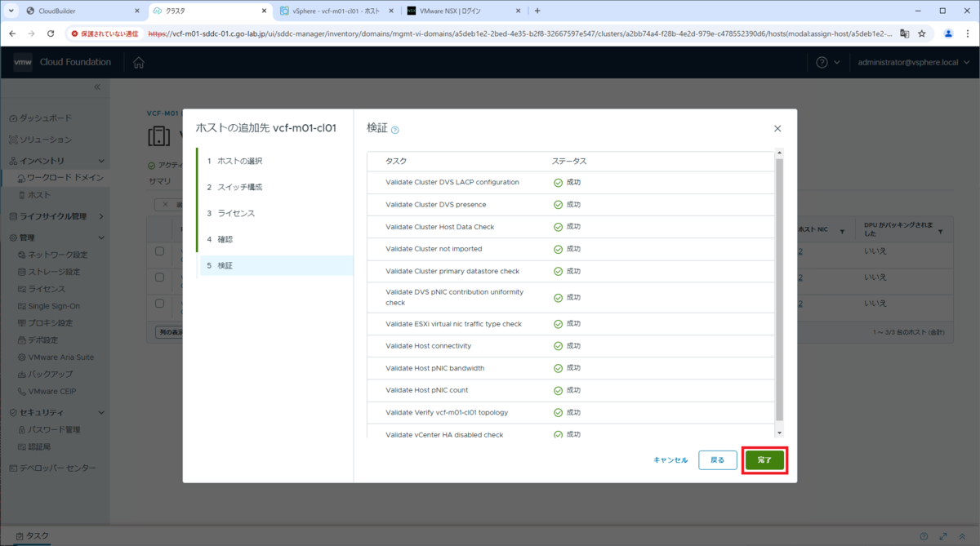Click the キャンセル button

[x=670, y=460]
